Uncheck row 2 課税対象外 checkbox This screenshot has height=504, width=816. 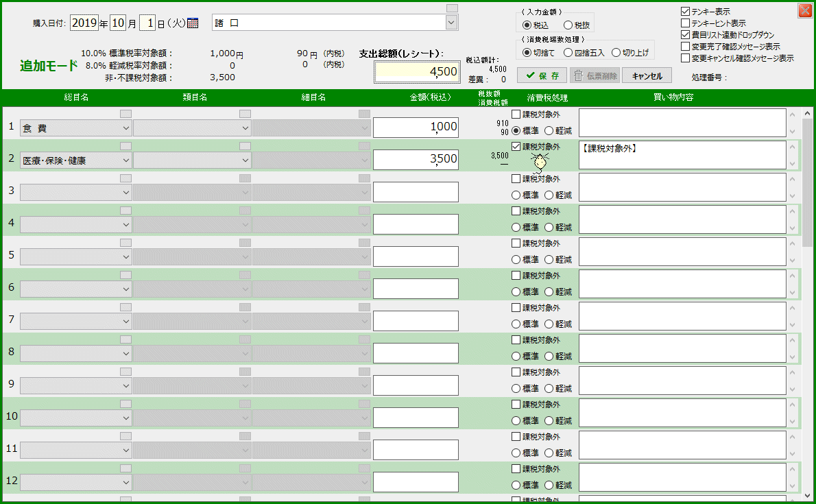click(516, 146)
